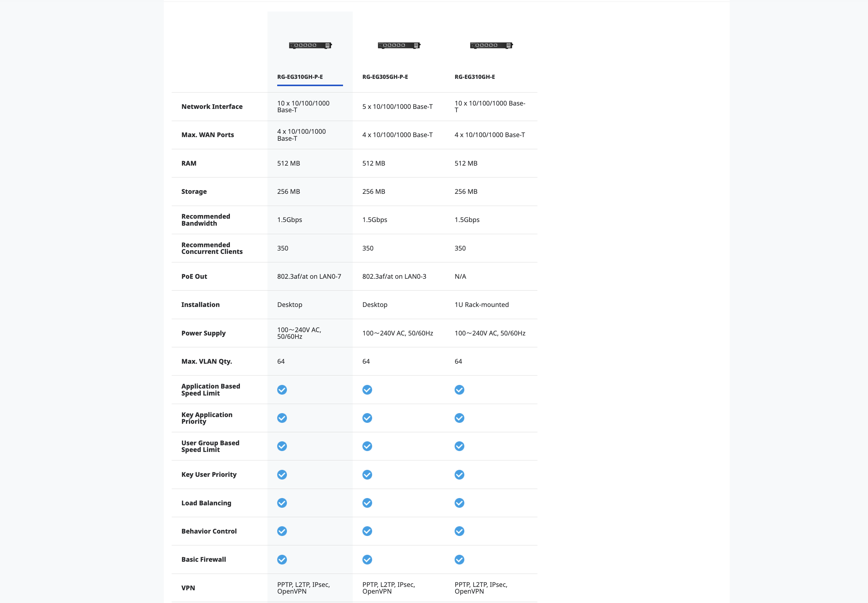868x603 pixels.
Task: Click the PoE Out row label
Action: coord(194,276)
